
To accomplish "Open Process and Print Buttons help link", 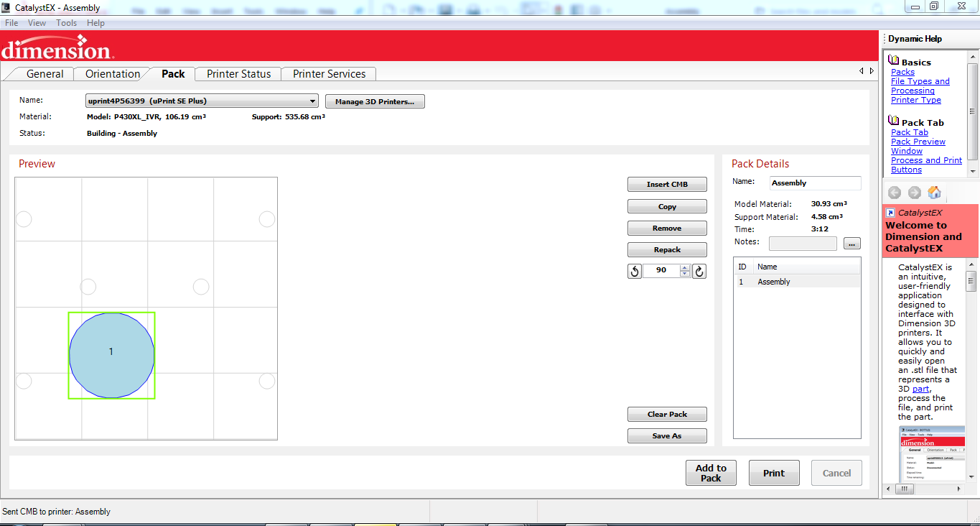I will click(x=926, y=165).
